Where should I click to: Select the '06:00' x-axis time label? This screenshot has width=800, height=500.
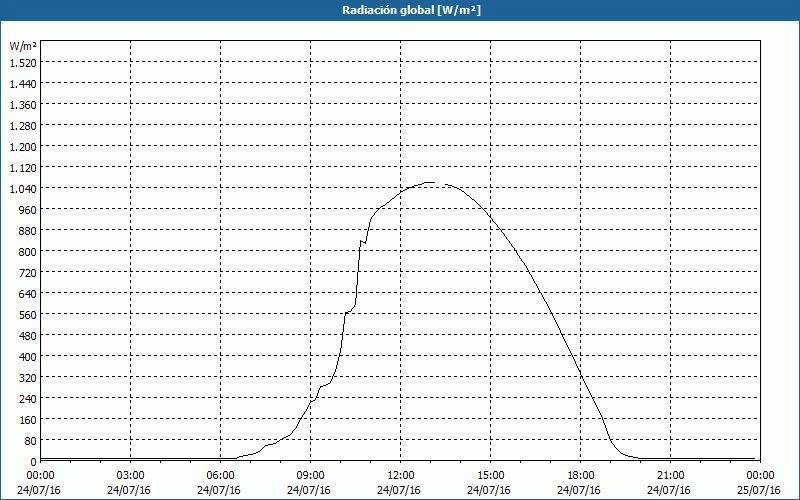coord(219,476)
